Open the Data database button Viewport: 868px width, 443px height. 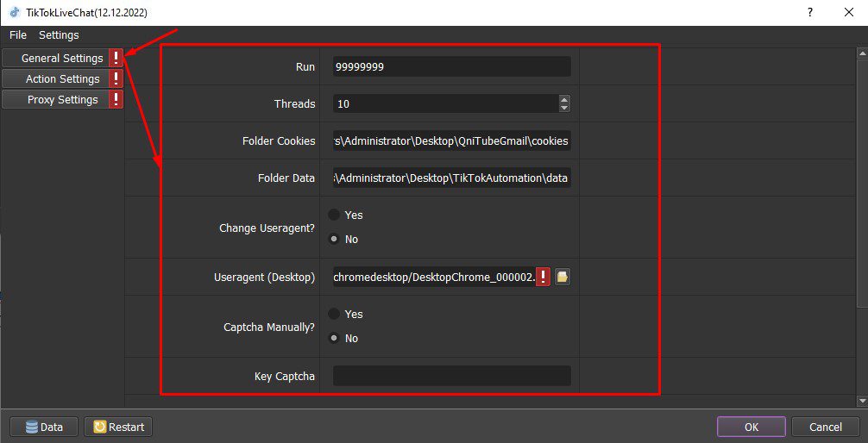(x=44, y=427)
